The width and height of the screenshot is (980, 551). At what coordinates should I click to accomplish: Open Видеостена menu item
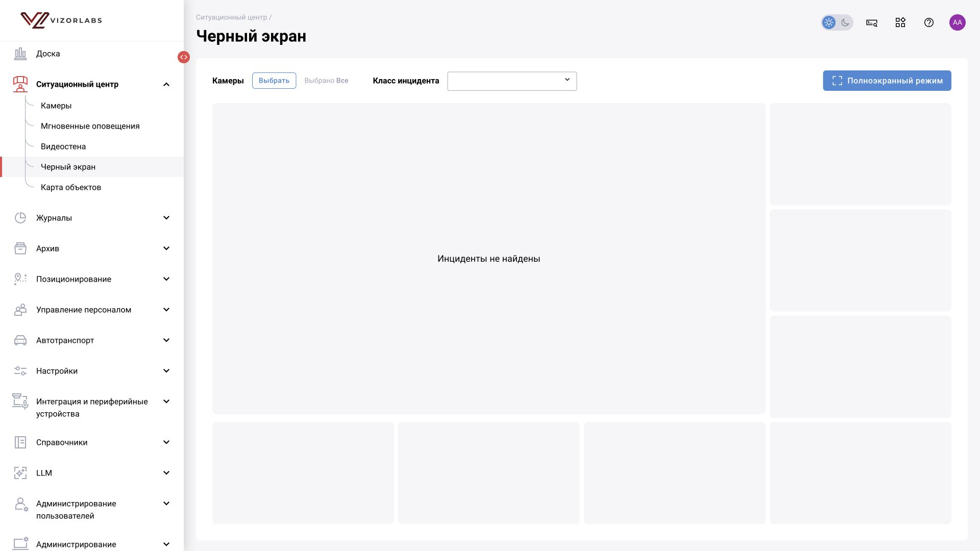tap(63, 146)
